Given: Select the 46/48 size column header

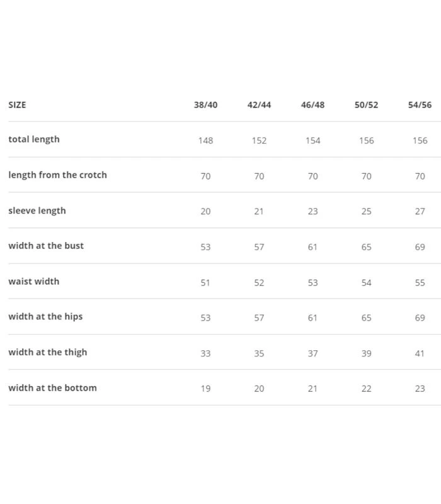Looking at the screenshot, I should pyautogui.click(x=312, y=105).
